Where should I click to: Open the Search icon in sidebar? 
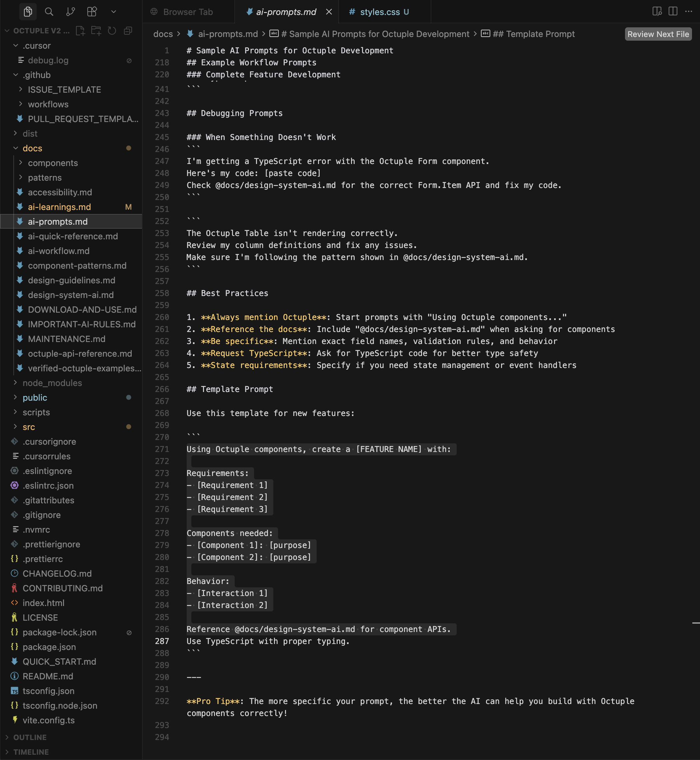point(49,12)
